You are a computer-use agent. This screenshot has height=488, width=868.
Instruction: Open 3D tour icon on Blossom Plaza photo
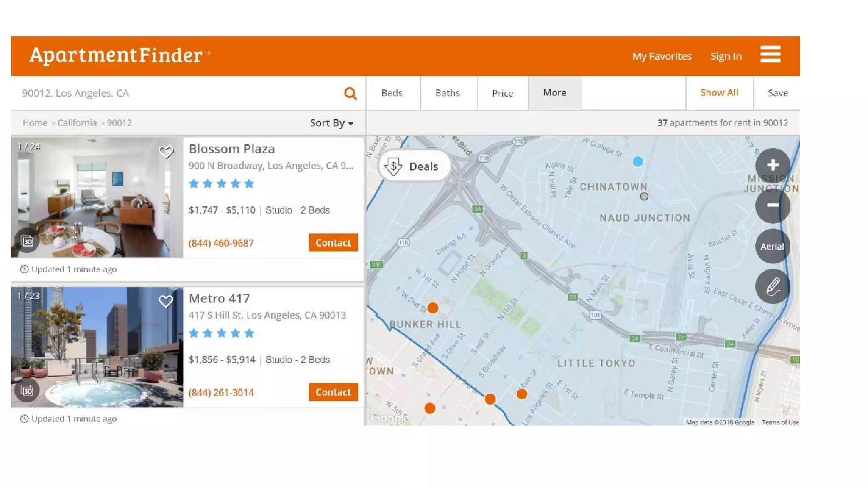27,241
